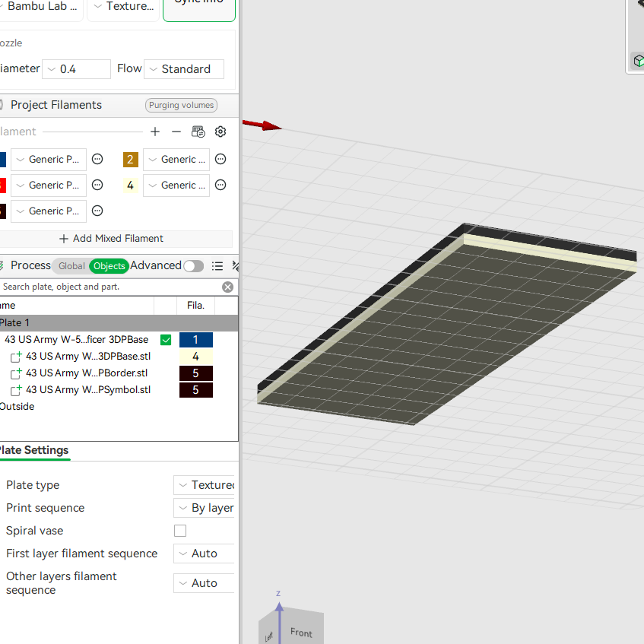This screenshot has height=644, width=644.
Task: Open options for filament 2 ellipsis icon
Action: click(x=220, y=159)
